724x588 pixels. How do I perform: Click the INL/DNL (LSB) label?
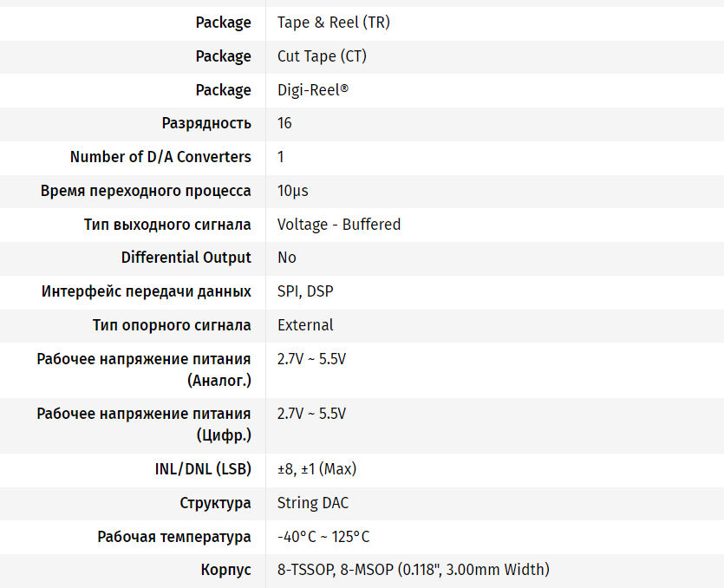coord(197,469)
